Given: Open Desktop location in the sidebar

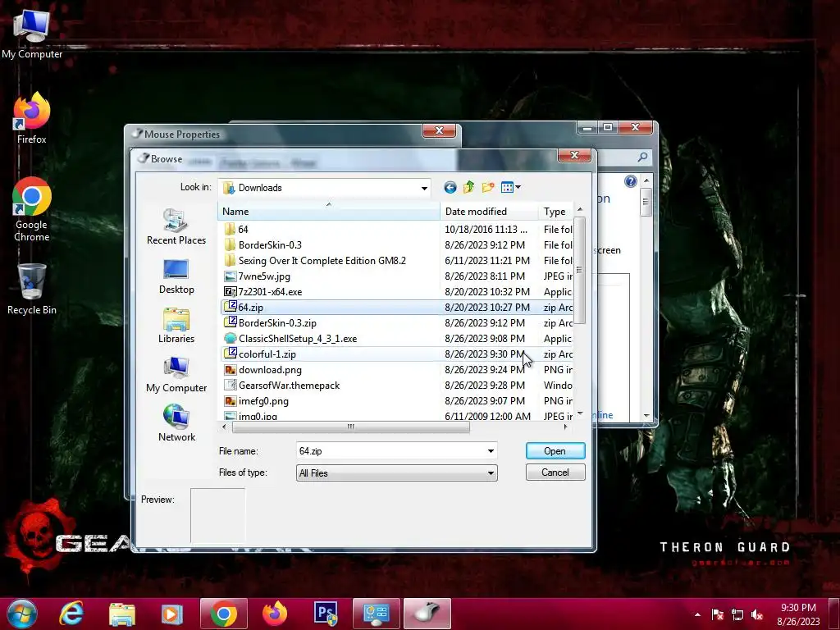Looking at the screenshot, I should click(176, 276).
